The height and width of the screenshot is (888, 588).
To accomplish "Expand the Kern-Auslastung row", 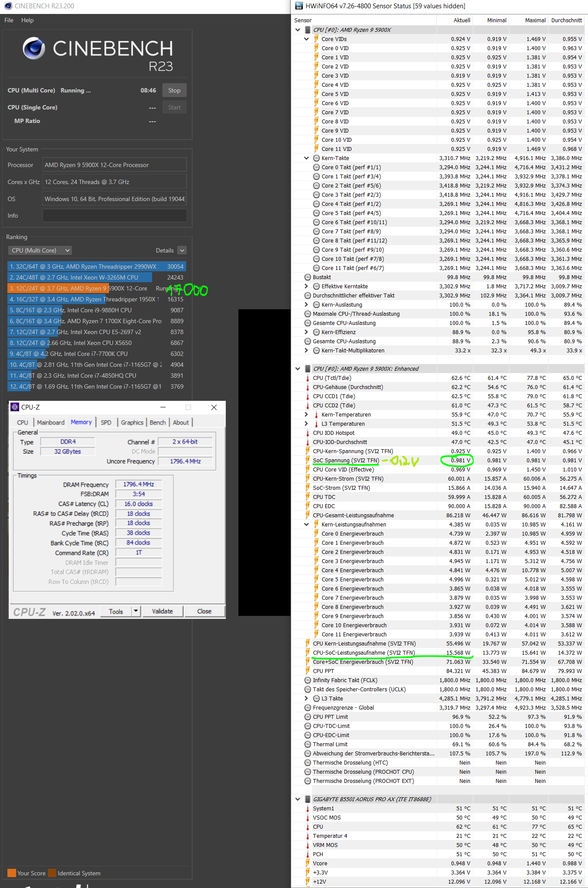I will (306, 304).
